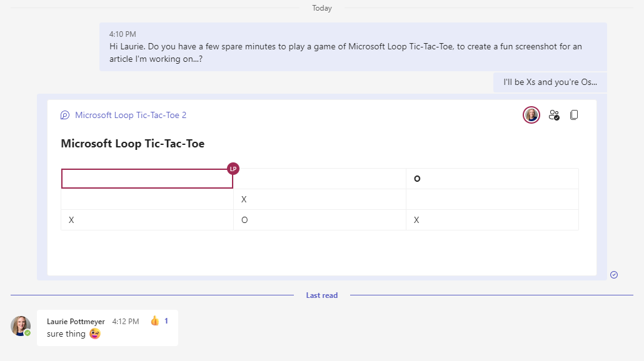
Task: Click the thumbs-up reaction on Laurie's message
Action: (155, 321)
